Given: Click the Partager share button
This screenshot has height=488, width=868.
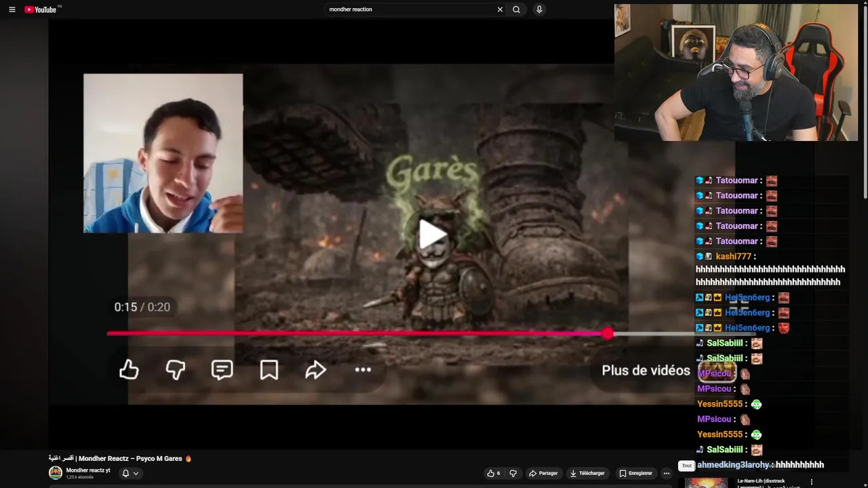Looking at the screenshot, I should (543, 473).
